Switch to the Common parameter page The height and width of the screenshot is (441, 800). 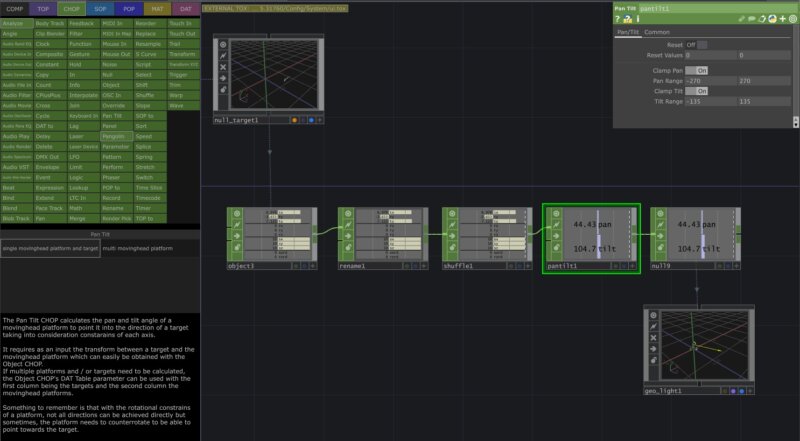pyautogui.click(x=657, y=32)
